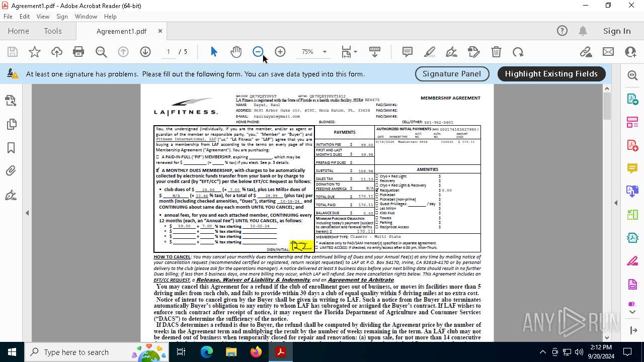Open the bookmarks panel

point(11,148)
